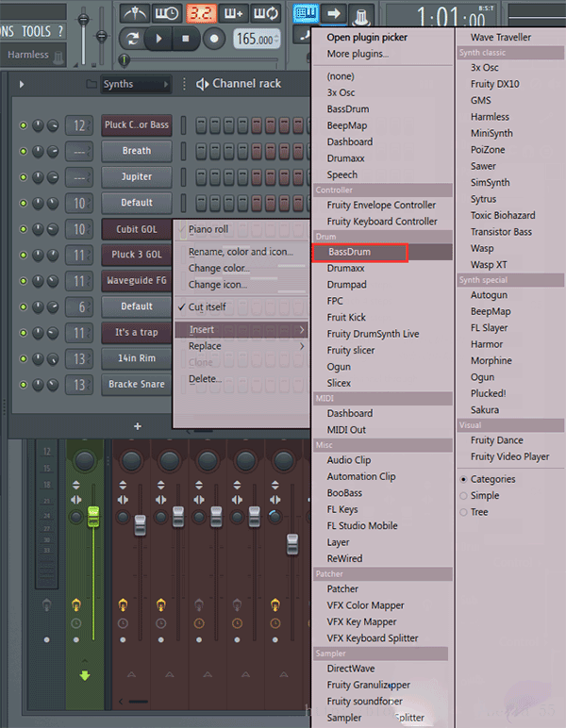This screenshot has width=566, height=728.
Task: Mute the It's a trap channel LED
Action: click(x=23, y=333)
